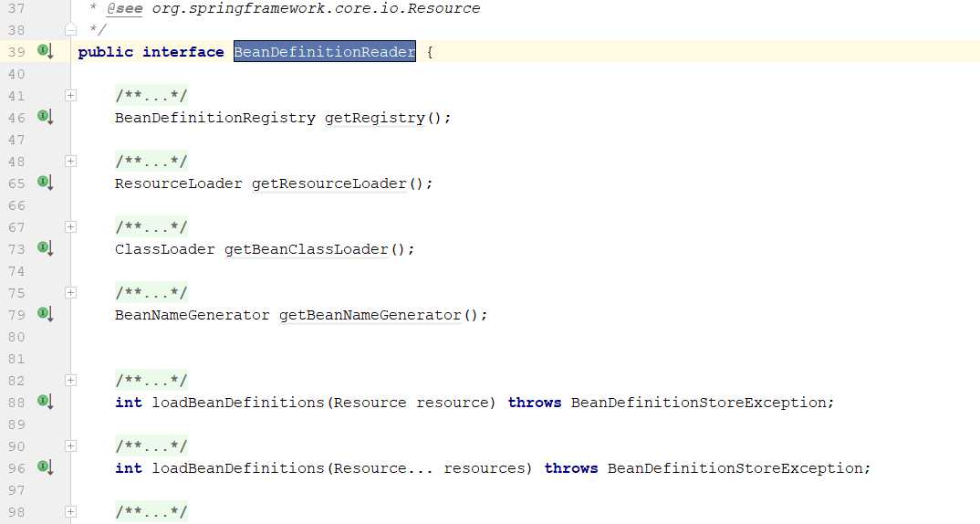Viewport: 980px width, 524px height.
Task: Click gutter implementation icon for getResourceLoader method
Action: click(45, 182)
